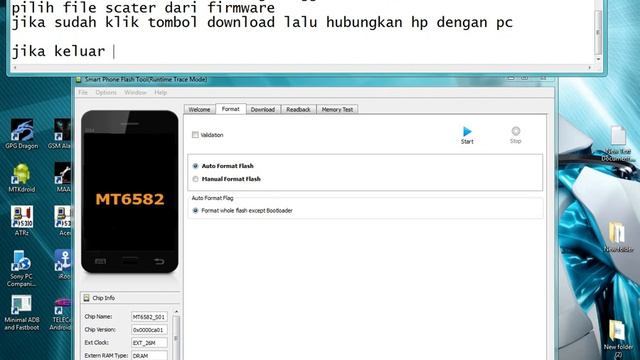Open the File menu
Viewport: 640px width, 360px height.
point(83,93)
